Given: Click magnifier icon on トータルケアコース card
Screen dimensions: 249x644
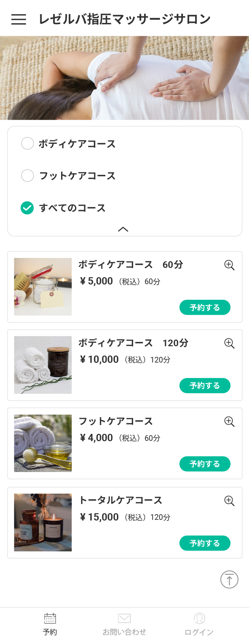Looking at the screenshot, I should (229, 501).
